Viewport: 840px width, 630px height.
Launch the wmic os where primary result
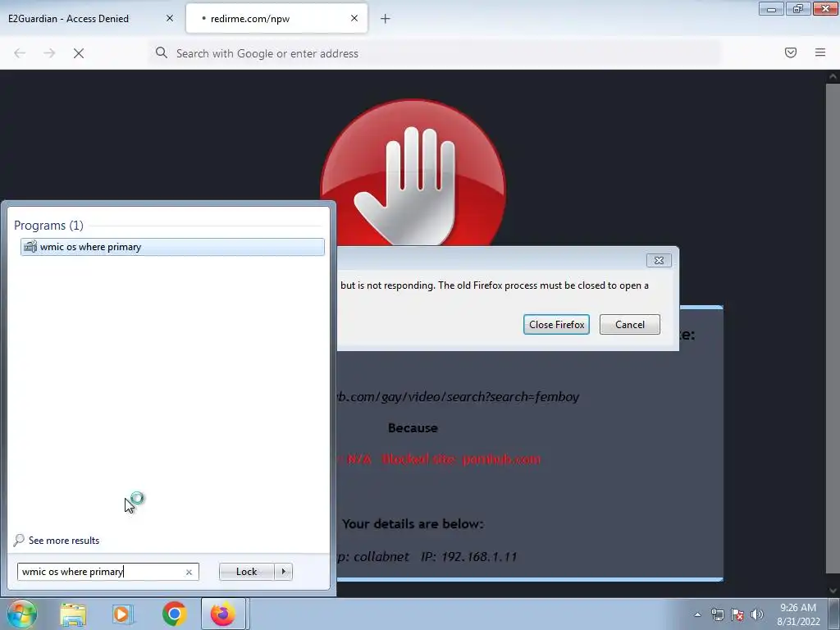tap(172, 247)
